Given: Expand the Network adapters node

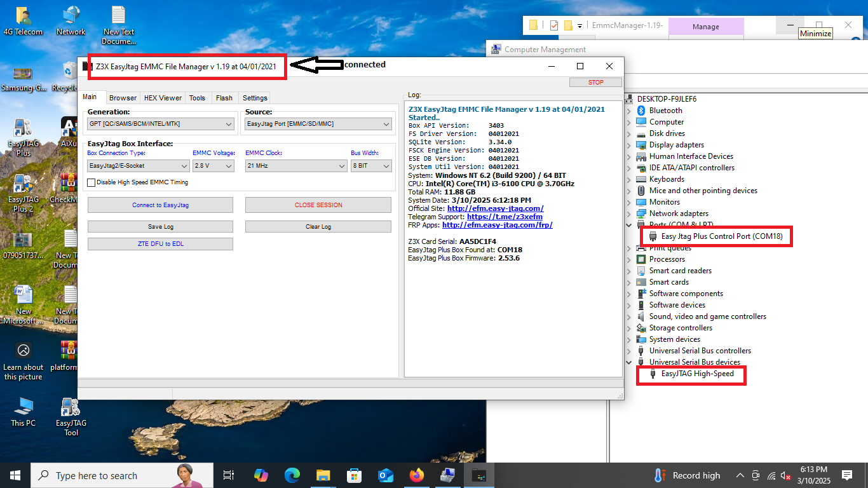Looking at the screenshot, I should click(629, 213).
